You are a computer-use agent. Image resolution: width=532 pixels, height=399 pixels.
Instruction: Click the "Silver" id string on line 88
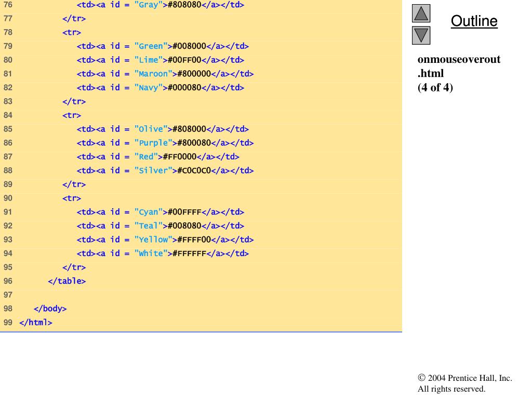tap(153, 170)
